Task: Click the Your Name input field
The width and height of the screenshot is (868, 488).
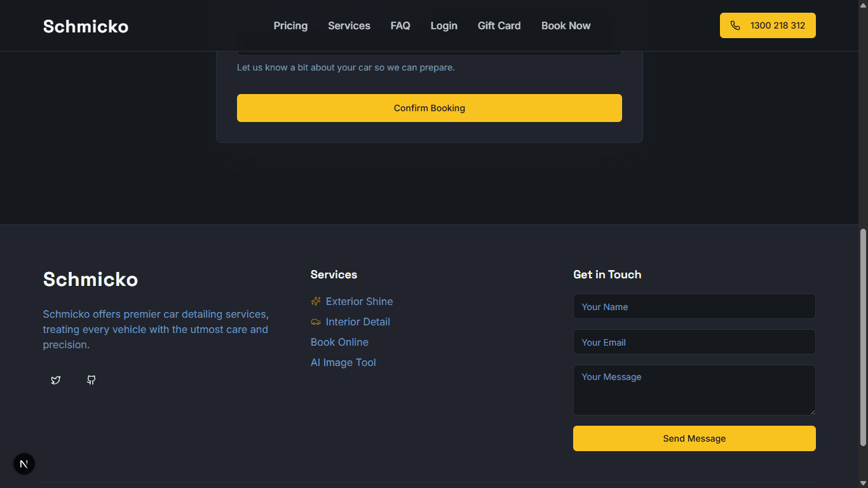Action: pyautogui.click(x=694, y=306)
